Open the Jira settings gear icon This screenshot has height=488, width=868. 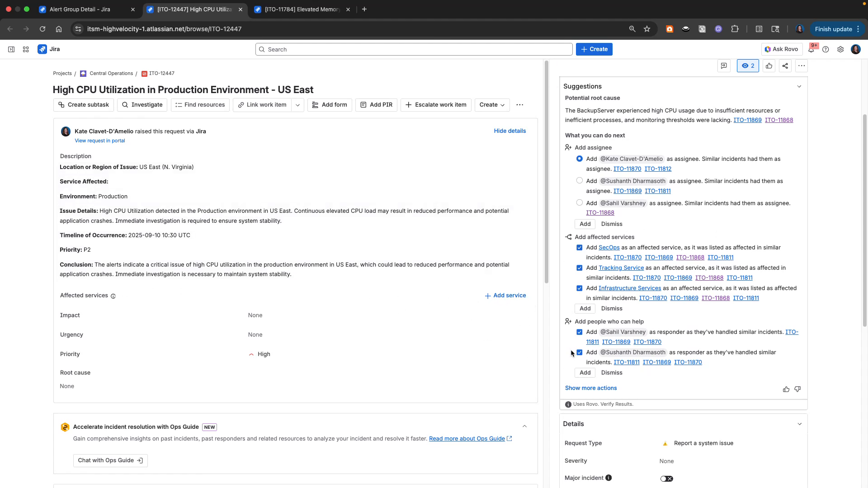841,49
